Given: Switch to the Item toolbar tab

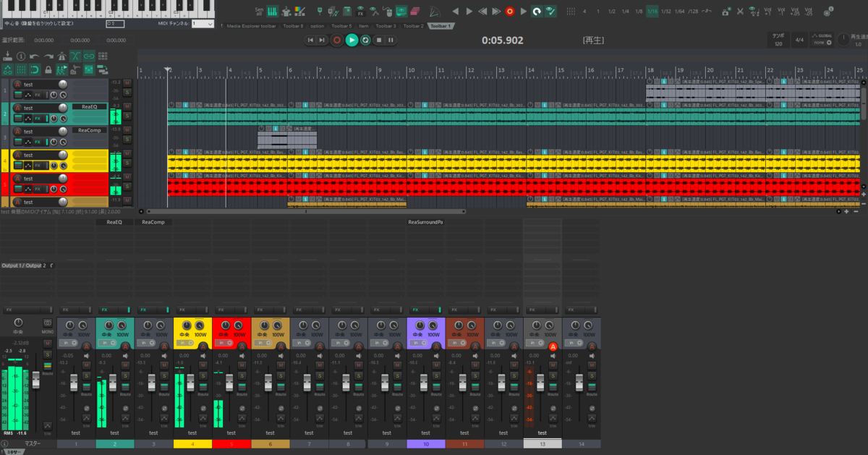Looking at the screenshot, I should [364, 26].
